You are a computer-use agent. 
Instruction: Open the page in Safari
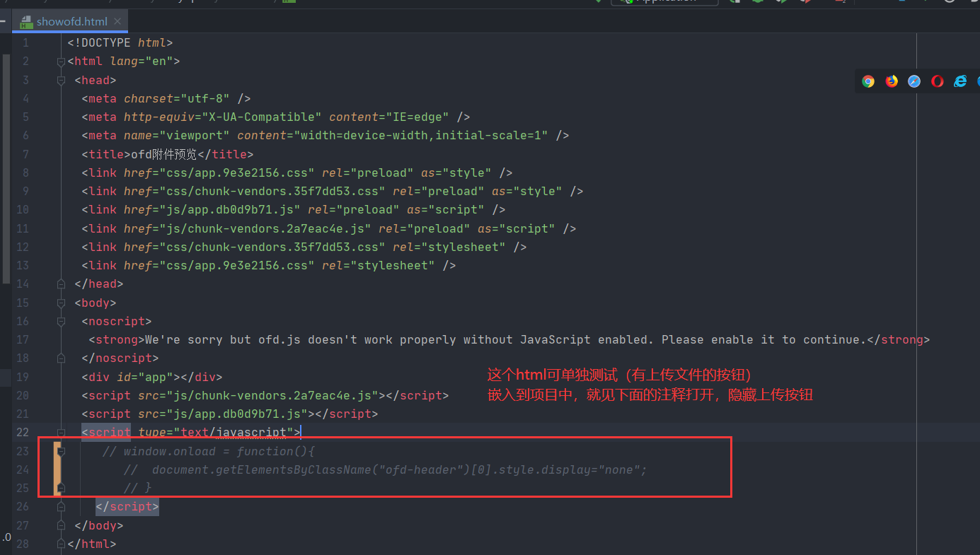[913, 81]
